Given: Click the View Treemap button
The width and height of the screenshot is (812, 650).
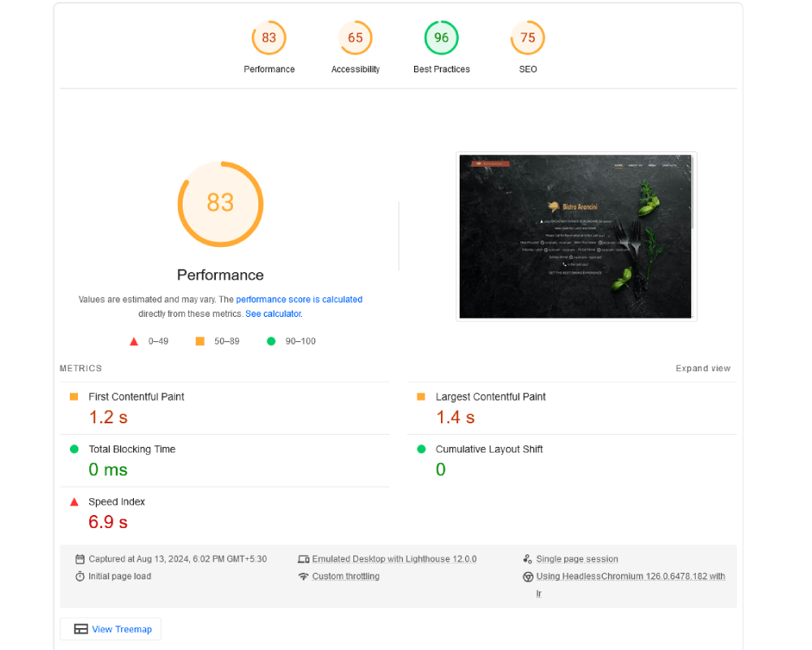Looking at the screenshot, I should [110, 628].
